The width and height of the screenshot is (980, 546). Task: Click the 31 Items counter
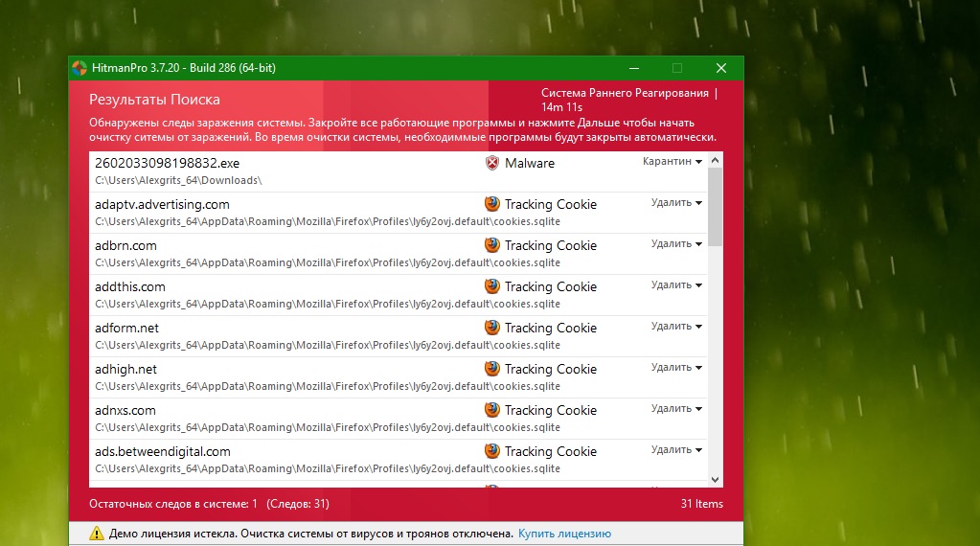click(702, 504)
